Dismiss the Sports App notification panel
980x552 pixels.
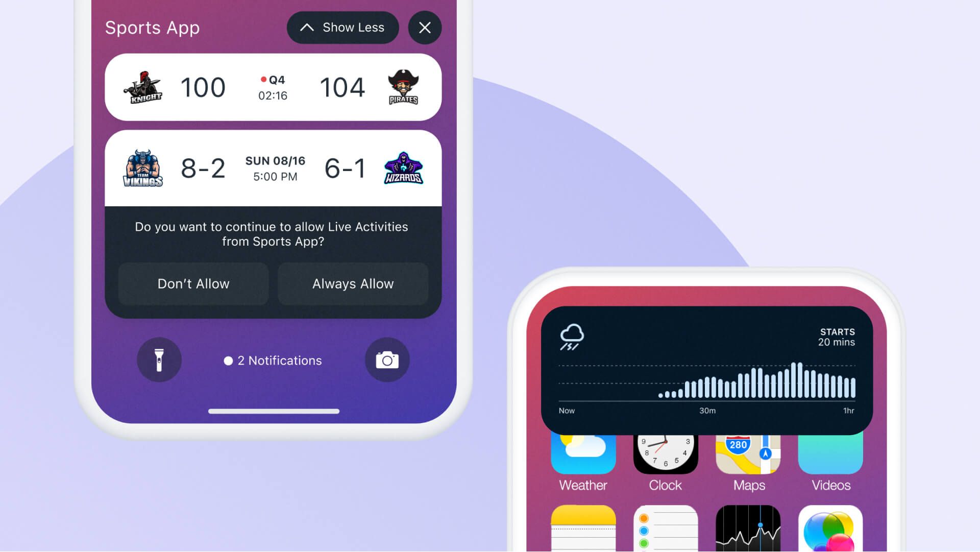(425, 27)
